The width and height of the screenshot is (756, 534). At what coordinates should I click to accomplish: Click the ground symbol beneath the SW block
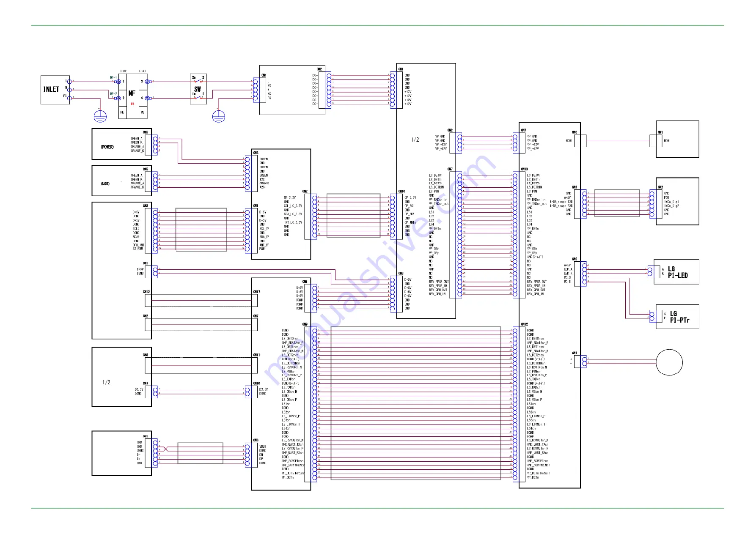(x=218, y=116)
